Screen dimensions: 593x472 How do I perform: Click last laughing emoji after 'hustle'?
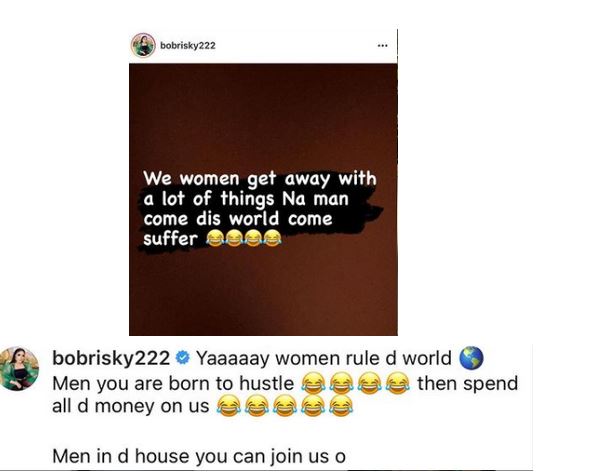(398, 383)
